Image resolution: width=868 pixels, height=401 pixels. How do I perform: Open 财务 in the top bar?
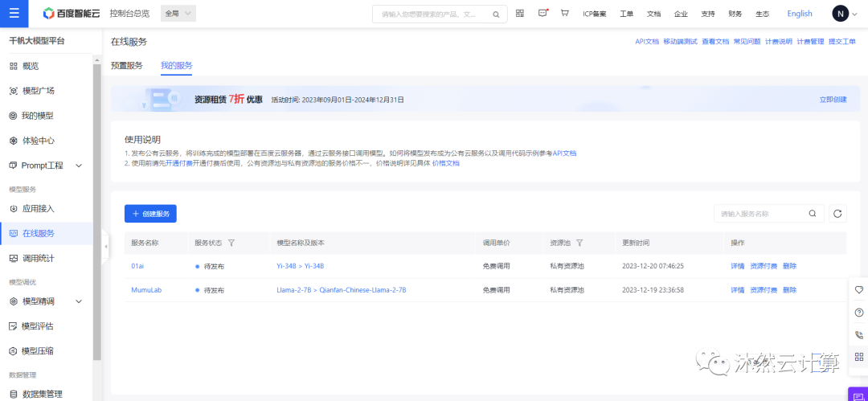click(735, 14)
